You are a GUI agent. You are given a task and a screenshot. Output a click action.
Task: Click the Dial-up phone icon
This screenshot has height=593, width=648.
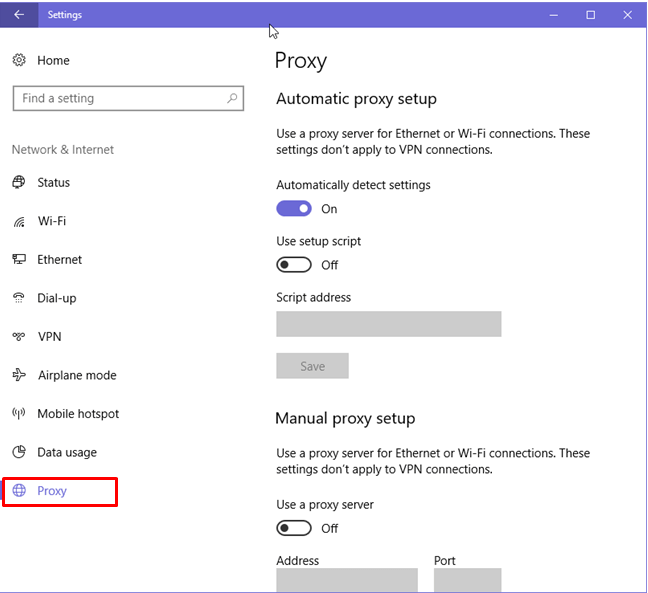tap(19, 298)
